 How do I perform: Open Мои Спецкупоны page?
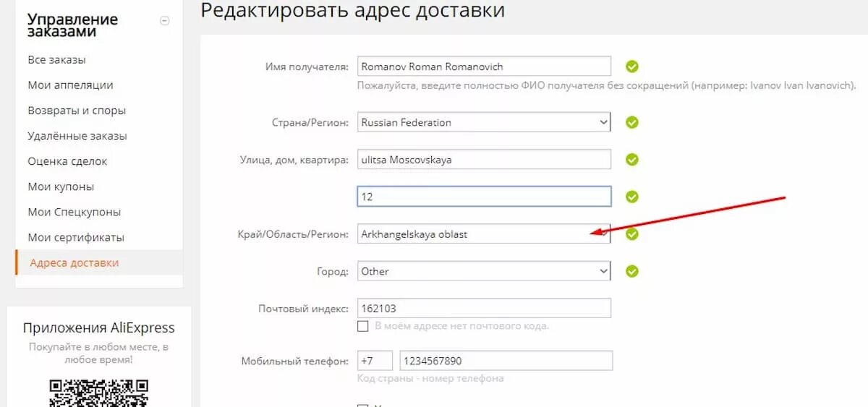[x=74, y=212]
